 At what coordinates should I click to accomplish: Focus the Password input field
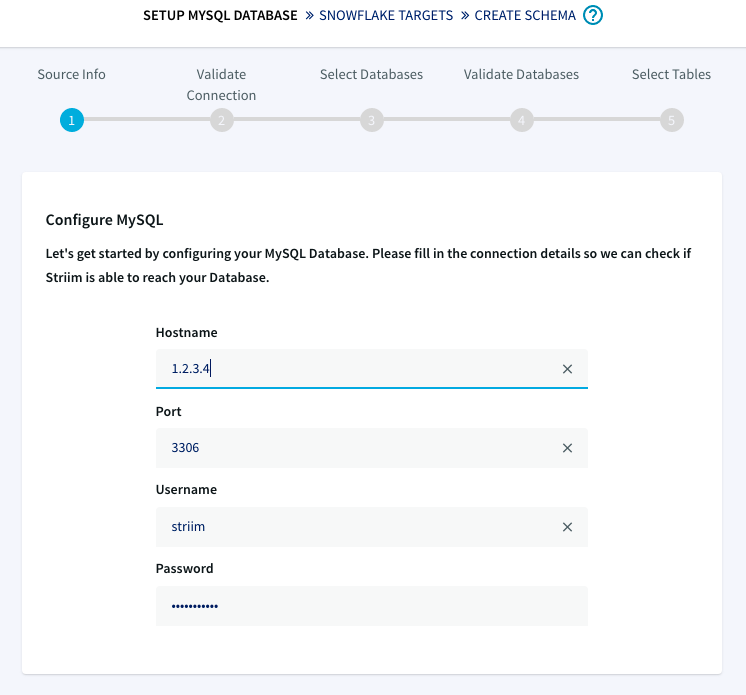tap(372, 606)
